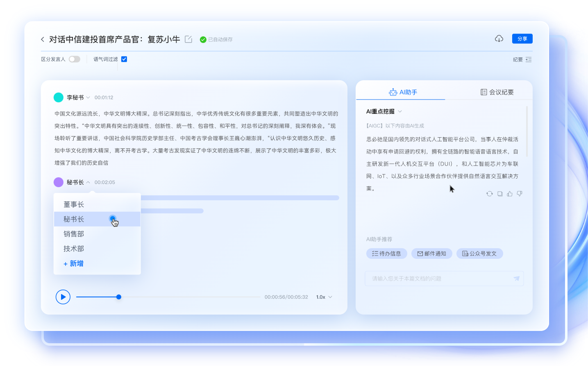
Task: Switch to the 会议纪要 tab
Action: (x=497, y=92)
